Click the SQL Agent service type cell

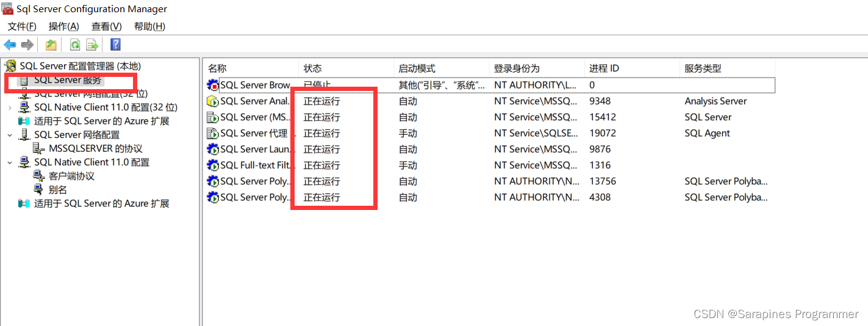707,133
